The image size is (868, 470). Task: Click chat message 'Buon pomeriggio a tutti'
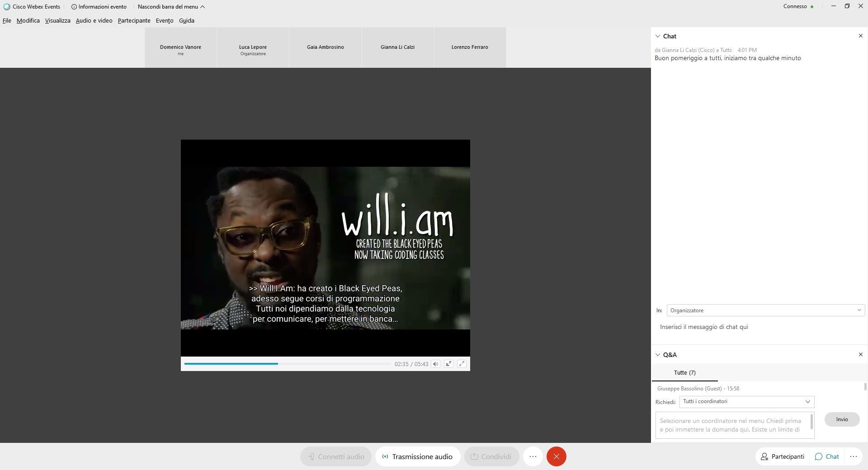click(x=727, y=58)
